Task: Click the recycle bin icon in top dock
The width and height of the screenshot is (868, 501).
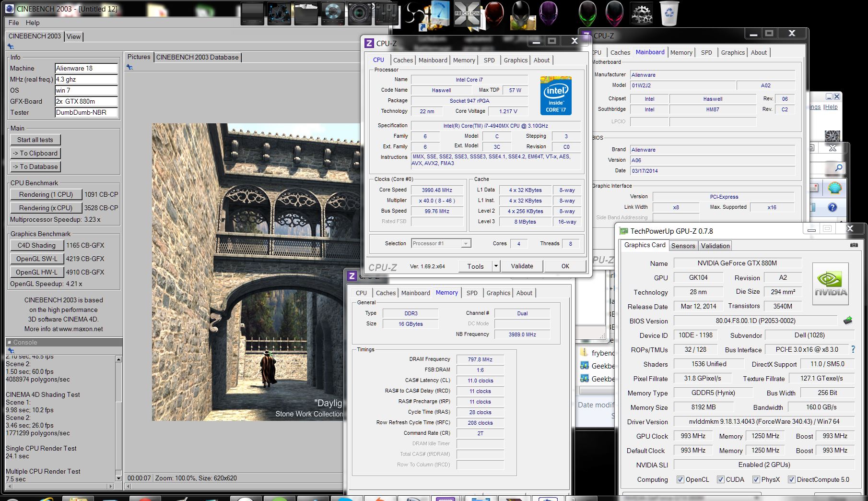Action: [669, 13]
